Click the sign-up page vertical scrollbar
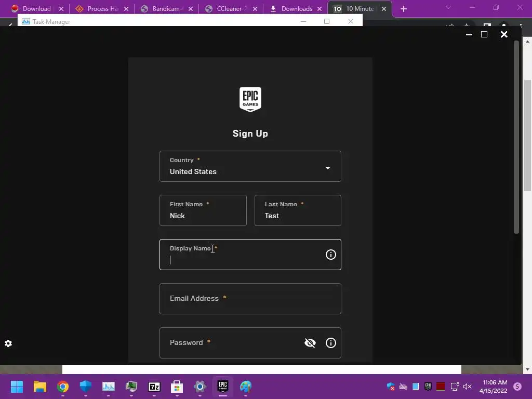The height and width of the screenshot is (399, 532). tap(516, 137)
